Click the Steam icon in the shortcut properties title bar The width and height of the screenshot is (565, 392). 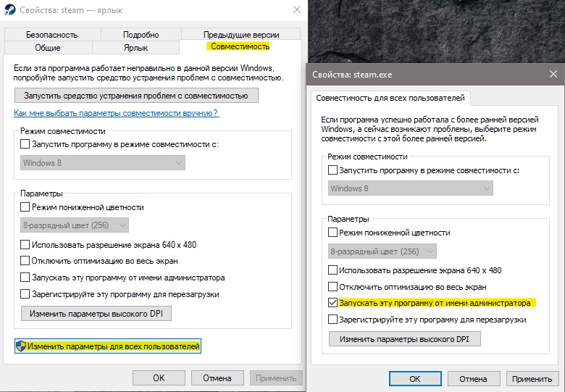(x=10, y=9)
